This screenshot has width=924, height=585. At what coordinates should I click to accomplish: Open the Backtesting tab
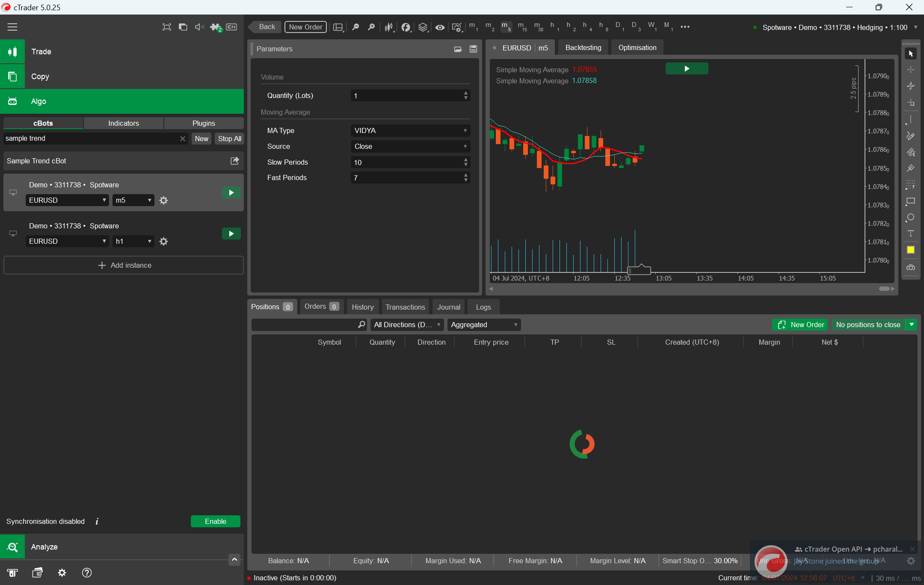(583, 47)
